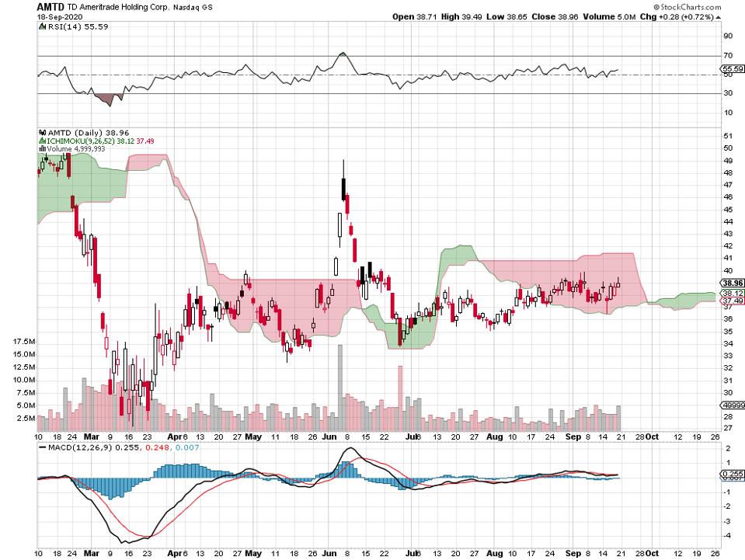This screenshot has width=745, height=560.
Task: Click the up triangle beside the Chg value
Action: tap(719, 17)
